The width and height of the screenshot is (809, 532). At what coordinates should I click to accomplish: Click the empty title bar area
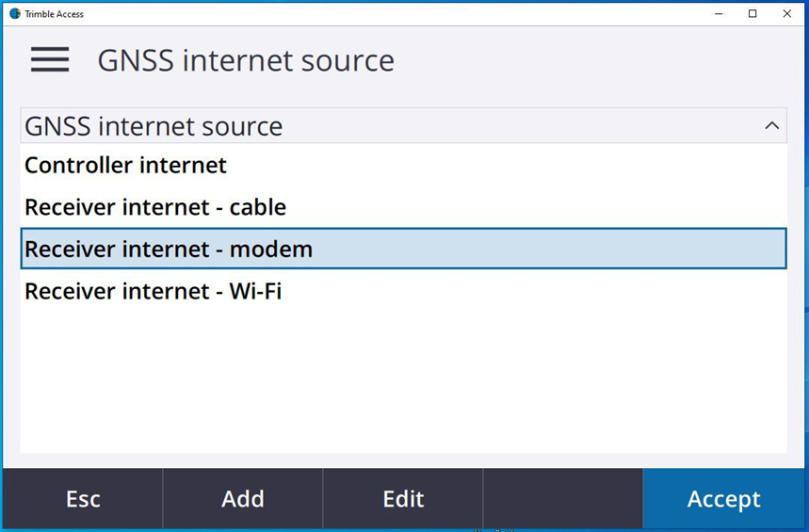[x=377, y=13]
